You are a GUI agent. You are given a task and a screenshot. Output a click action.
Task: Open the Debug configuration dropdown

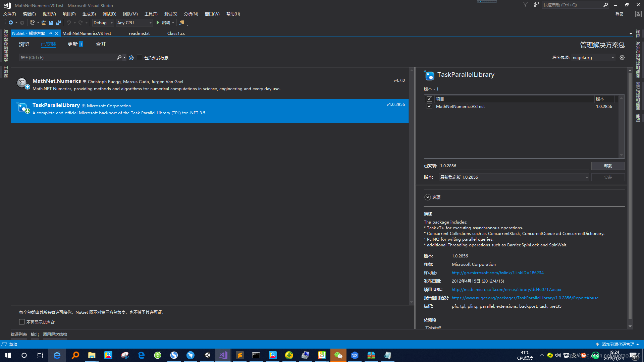(103, 23)
